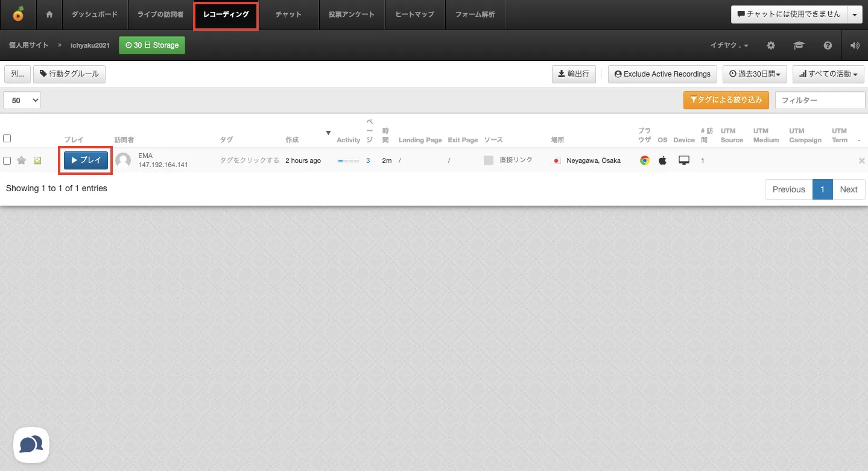Open the help question mark icon
868x471 pixels.
click(828, 45)
